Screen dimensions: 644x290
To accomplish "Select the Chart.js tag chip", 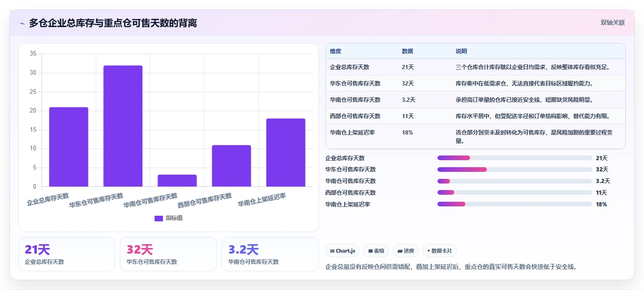I will tap(342, 251).
